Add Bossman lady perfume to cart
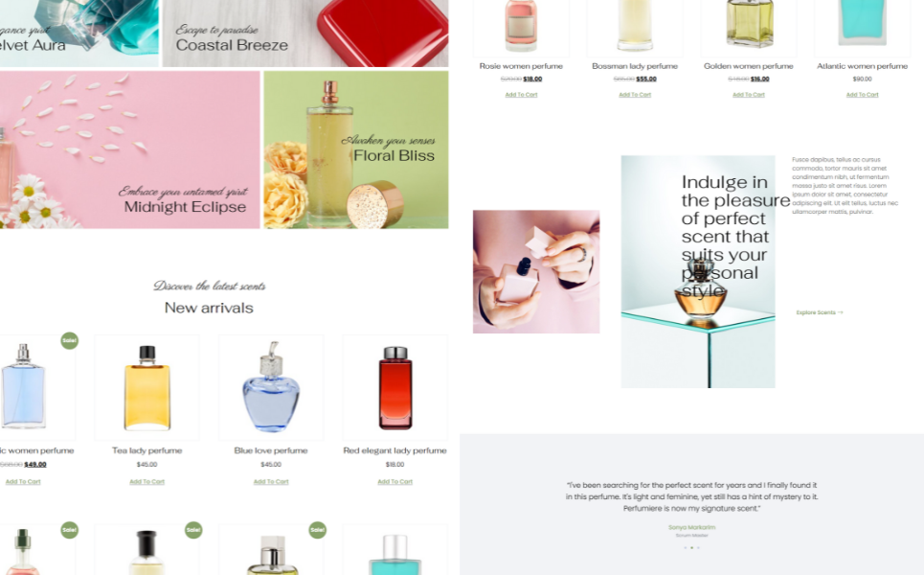The image size is (924, 575). point(635,94)
